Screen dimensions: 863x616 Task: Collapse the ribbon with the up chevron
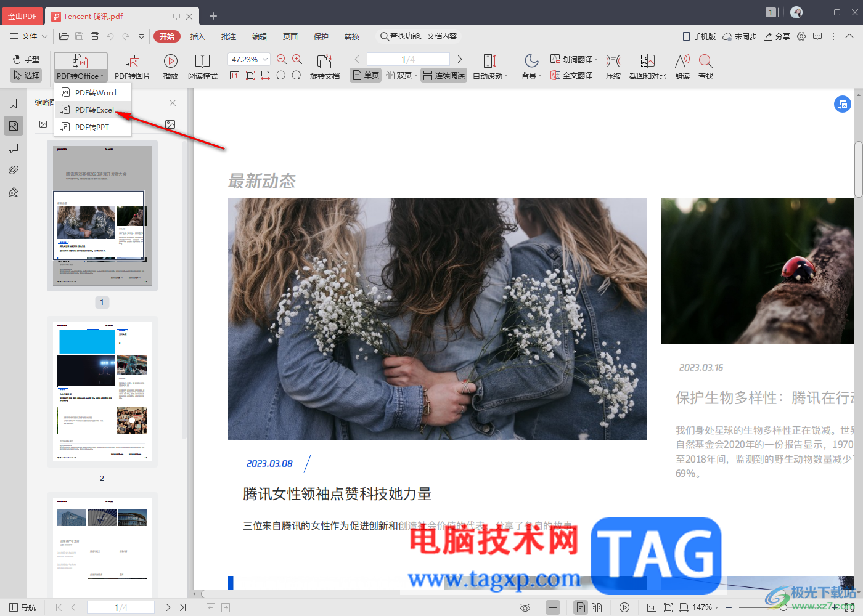click(849, 36)
